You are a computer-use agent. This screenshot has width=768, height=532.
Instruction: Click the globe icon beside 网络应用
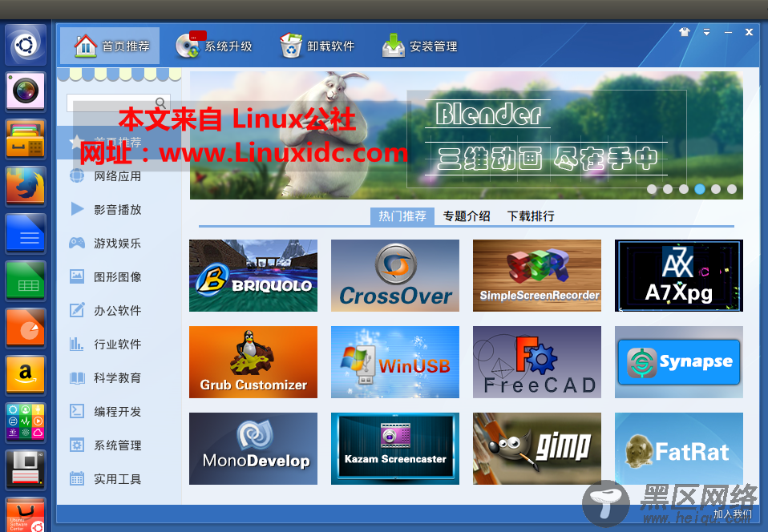coord(77,175)
